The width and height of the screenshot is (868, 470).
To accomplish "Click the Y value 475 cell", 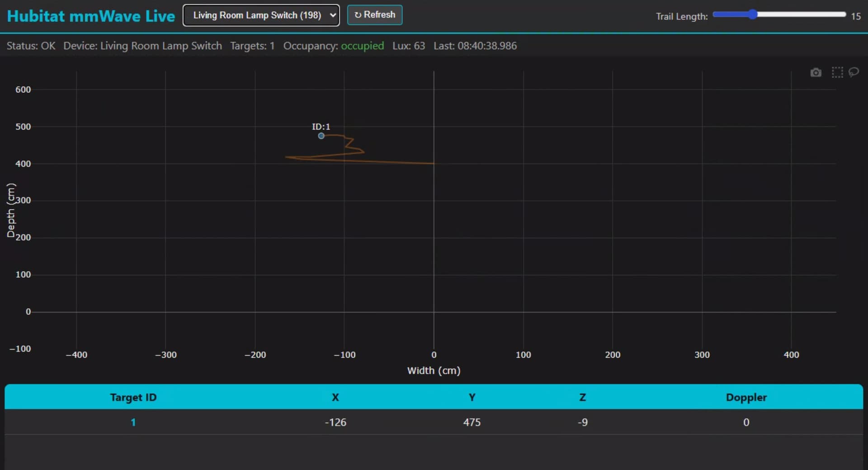I will 472,422.
